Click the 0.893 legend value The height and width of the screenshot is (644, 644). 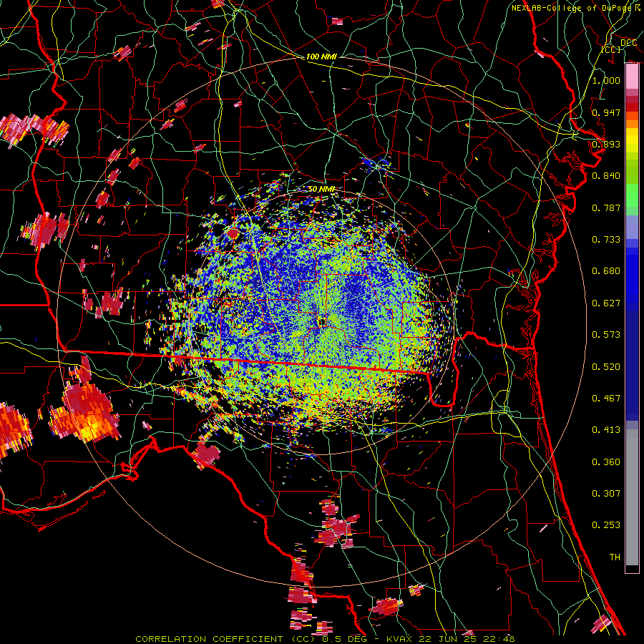click(606, 144)
